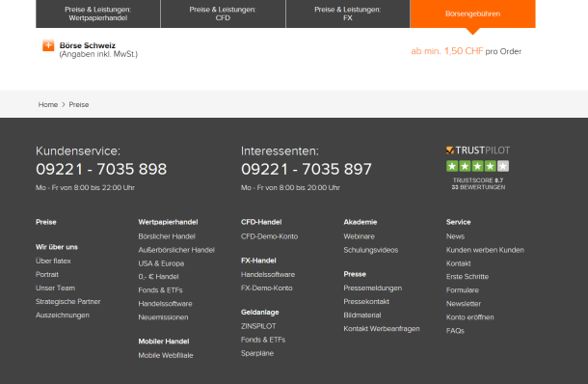Viewport: 588px width, 384px height.
Task: Expand the Börse Schweiz plus icon
Action: pyautogui.click(x=48, y=45)
